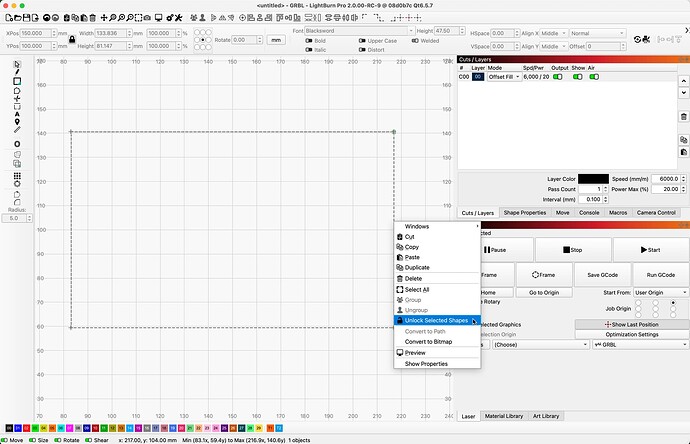Click the trash icon in top toolbar

coord(92,18)
